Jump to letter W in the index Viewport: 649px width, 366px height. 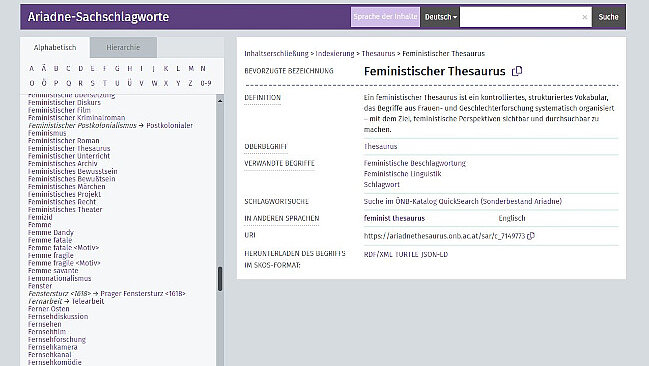click(154, 83)
